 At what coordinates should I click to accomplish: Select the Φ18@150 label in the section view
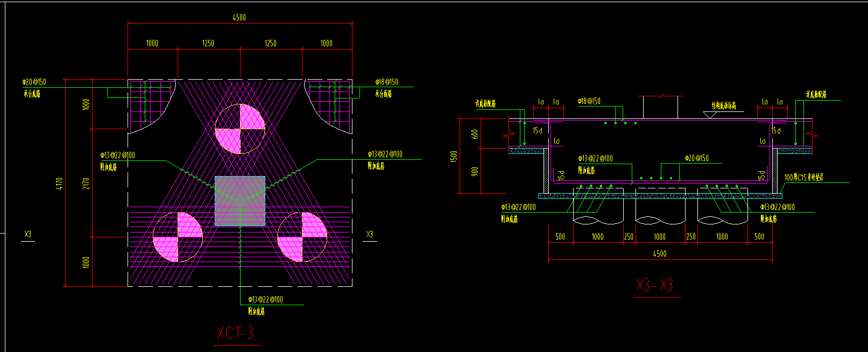coord(589,101)
